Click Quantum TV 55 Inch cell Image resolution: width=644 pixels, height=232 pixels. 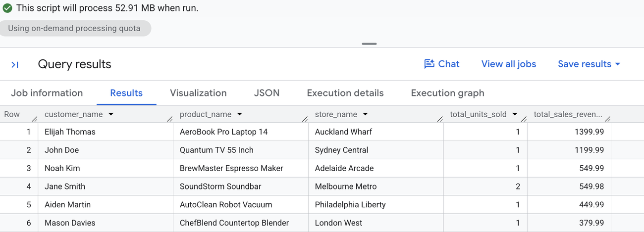[x=240, y=150]
